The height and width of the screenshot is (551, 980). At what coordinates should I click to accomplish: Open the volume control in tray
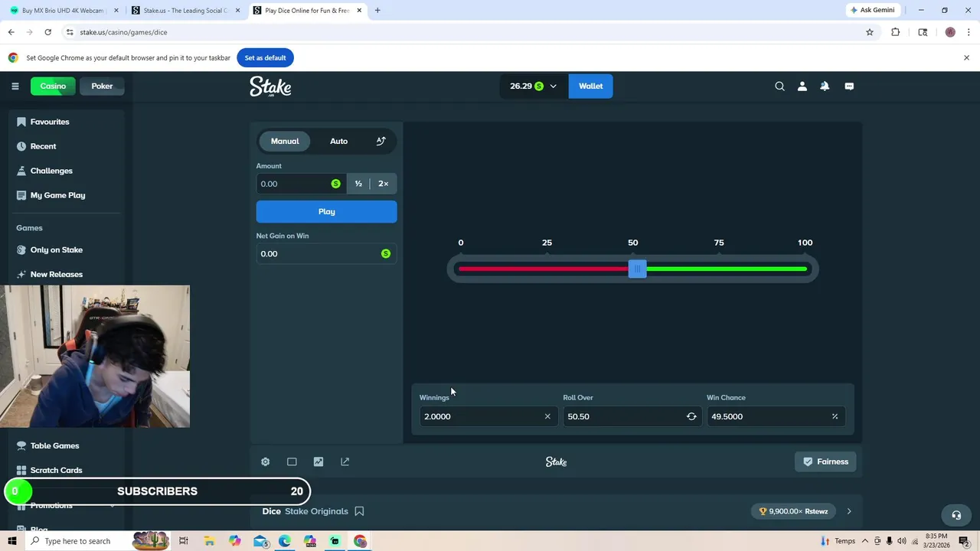click(x=901, y=541)
